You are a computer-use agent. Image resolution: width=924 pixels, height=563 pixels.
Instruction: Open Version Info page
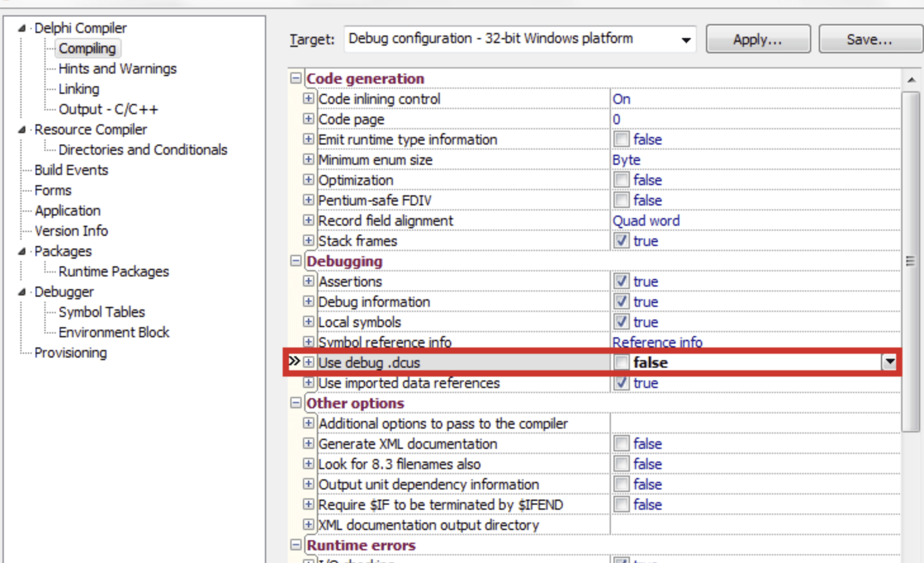pos(71,231)
